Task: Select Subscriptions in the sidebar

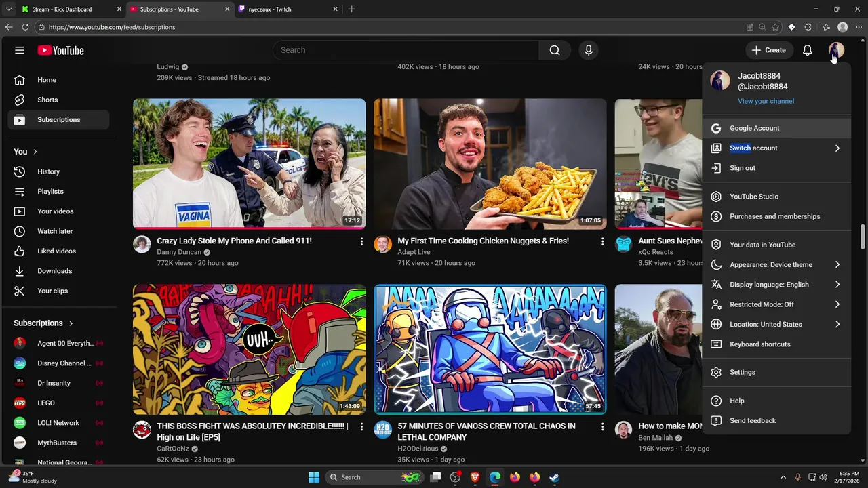Action: point(58,119)
